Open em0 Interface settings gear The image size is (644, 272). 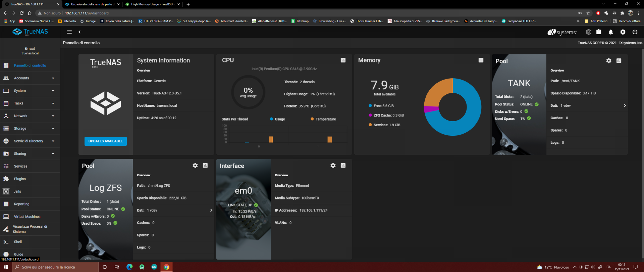[333, 166]
